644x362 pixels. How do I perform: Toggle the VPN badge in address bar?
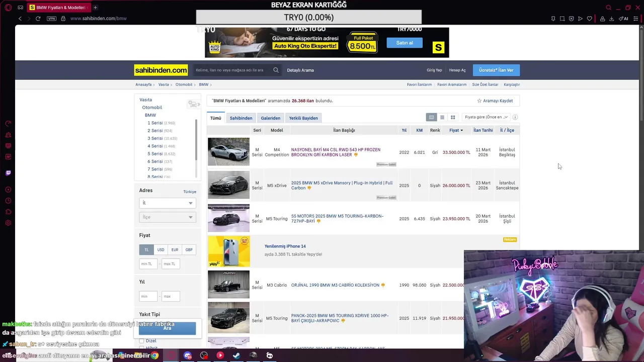(x=51, y=19)
